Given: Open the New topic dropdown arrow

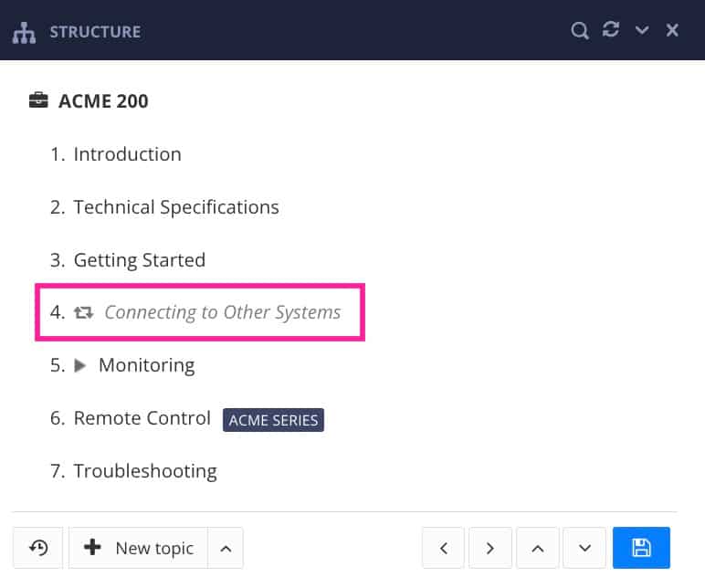Looking at the screenshot, I should click(226, 548).
